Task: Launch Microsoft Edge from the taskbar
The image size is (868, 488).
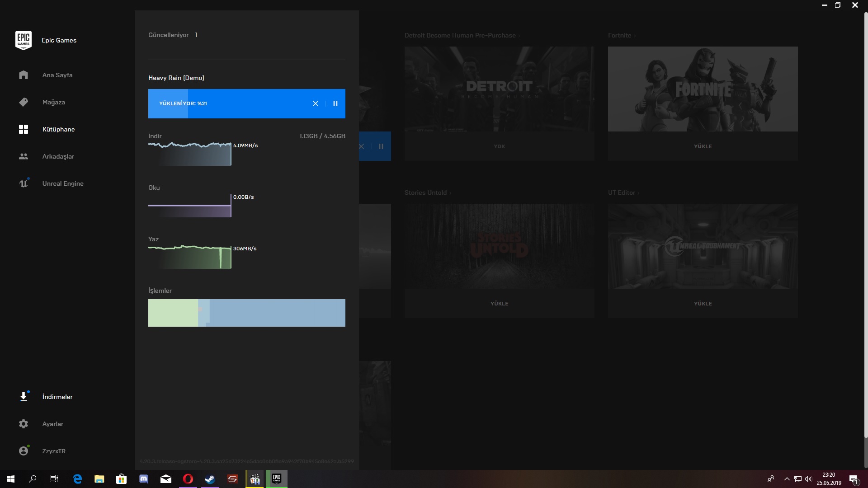Action: pyautogui.click(x=77, y=479)
